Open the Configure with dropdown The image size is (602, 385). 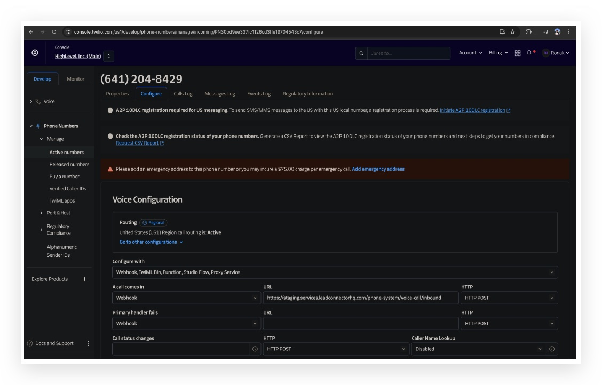pyautogui.click(x=335, y=272)
